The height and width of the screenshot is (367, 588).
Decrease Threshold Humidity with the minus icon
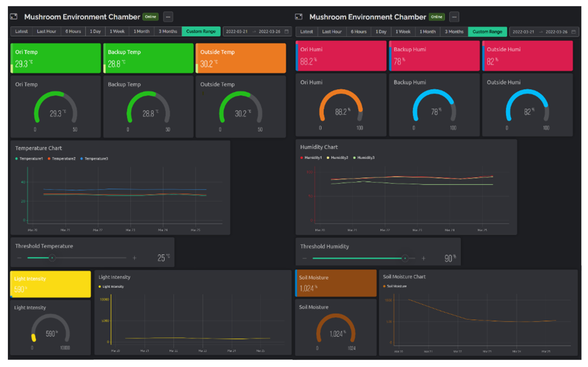[304, 258]
